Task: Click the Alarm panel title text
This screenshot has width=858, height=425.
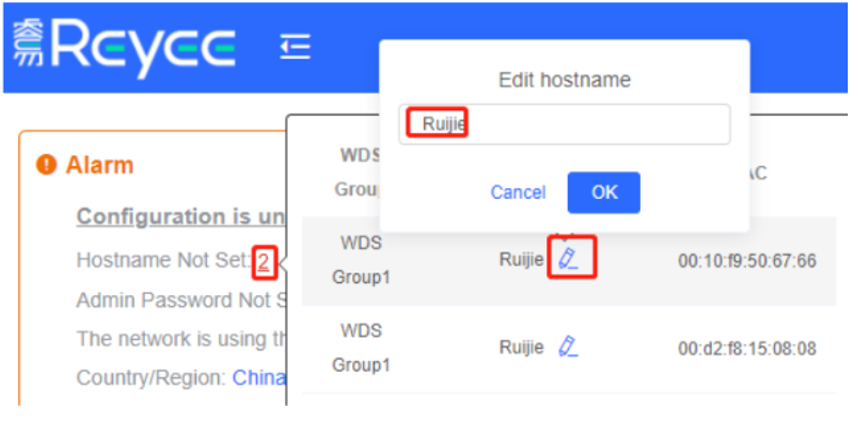Action: (x=99, y=165)
